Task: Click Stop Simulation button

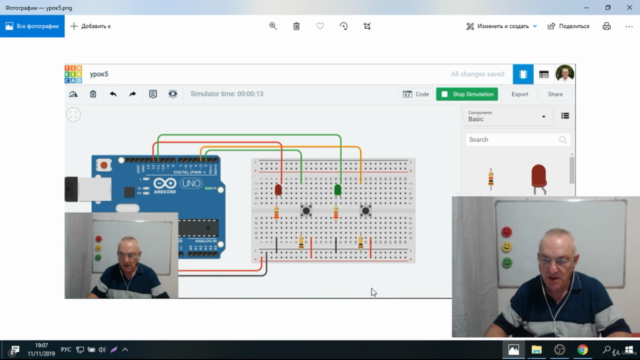Action: coord(467,94)
